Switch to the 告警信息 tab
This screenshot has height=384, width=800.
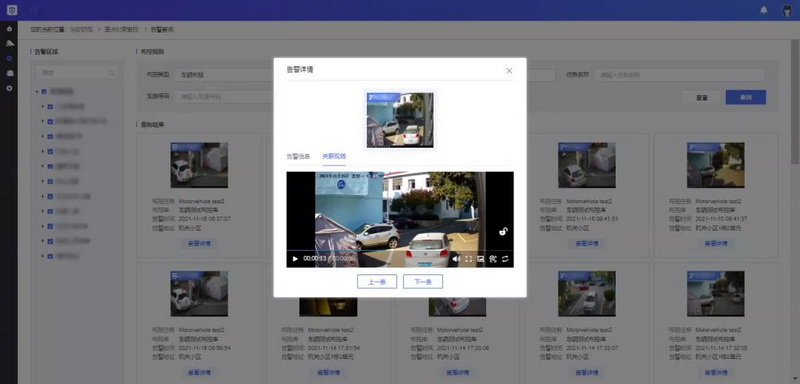(298, 157)
